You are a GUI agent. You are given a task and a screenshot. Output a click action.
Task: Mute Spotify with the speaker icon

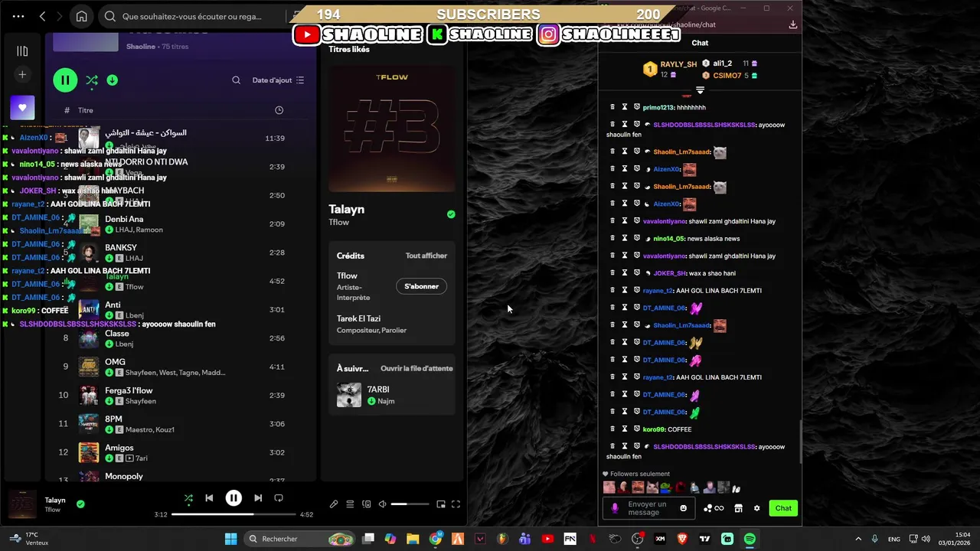click(x=382, y=504)
